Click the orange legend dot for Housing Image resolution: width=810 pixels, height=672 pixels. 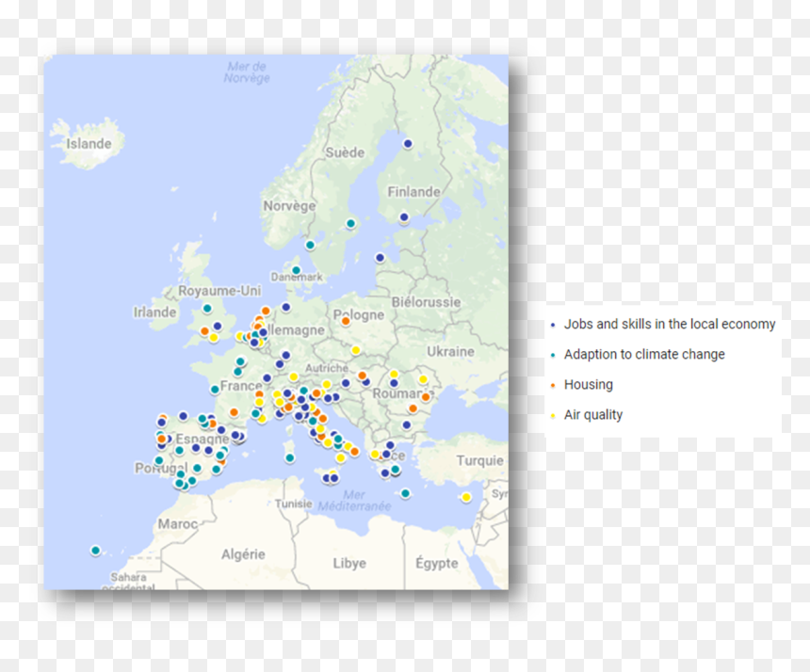point(553,386)
